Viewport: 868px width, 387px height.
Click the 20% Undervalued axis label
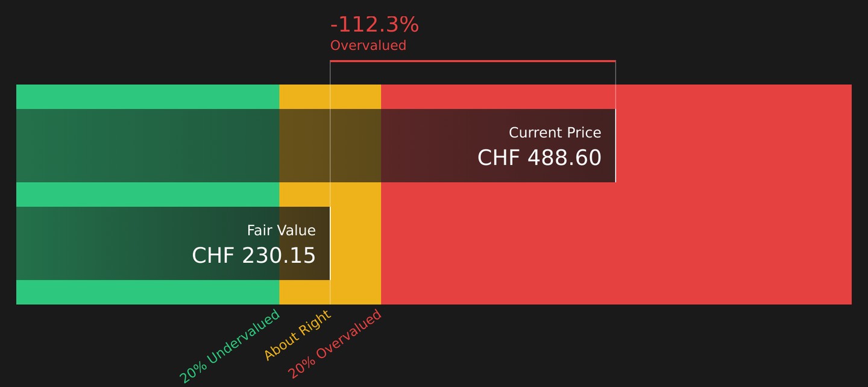pyautogui.click(x=230, y=346)
